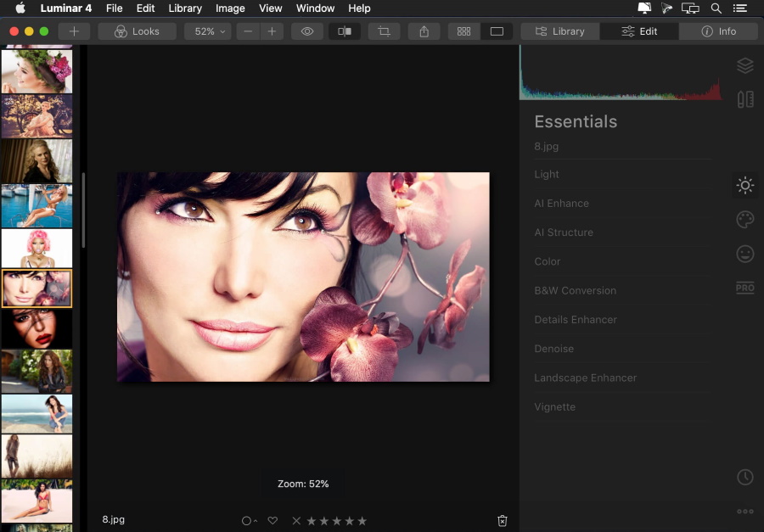The width and height of the screenshot is (764, 532).
Task: Select the Crop tool
Action: pyautogui.click(x=384, y=31)
